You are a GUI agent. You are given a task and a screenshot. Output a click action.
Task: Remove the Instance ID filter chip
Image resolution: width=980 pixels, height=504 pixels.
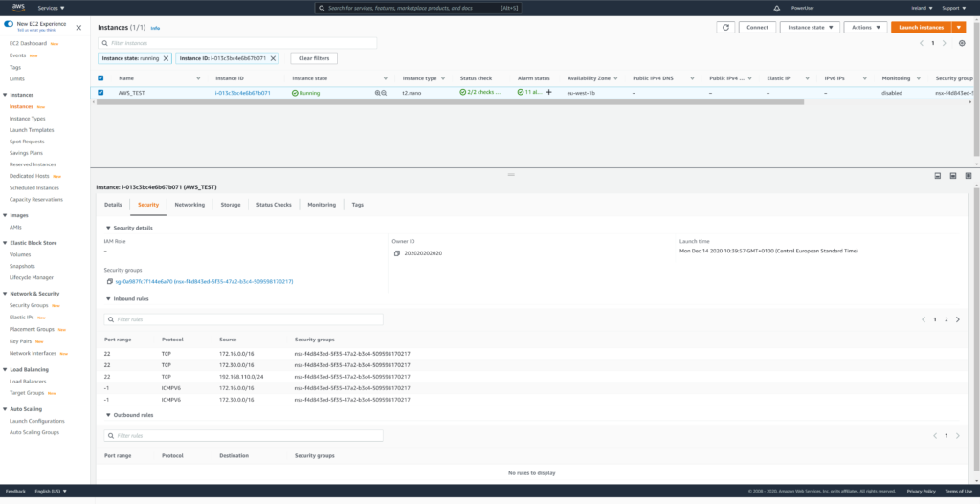click(x=273, y=58)
